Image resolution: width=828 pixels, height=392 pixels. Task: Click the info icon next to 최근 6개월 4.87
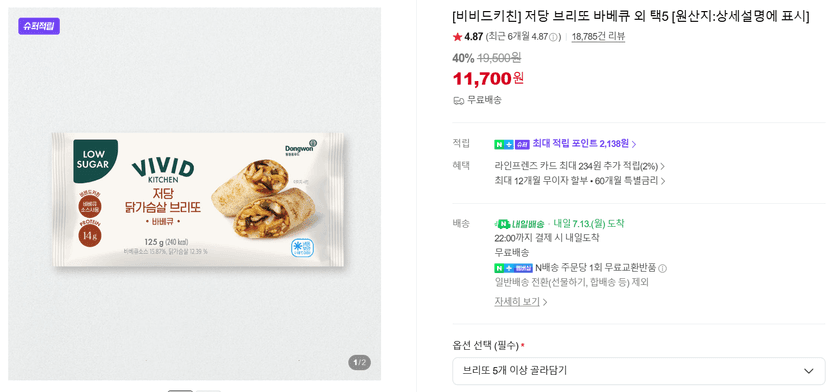click(x=553, y=37)
